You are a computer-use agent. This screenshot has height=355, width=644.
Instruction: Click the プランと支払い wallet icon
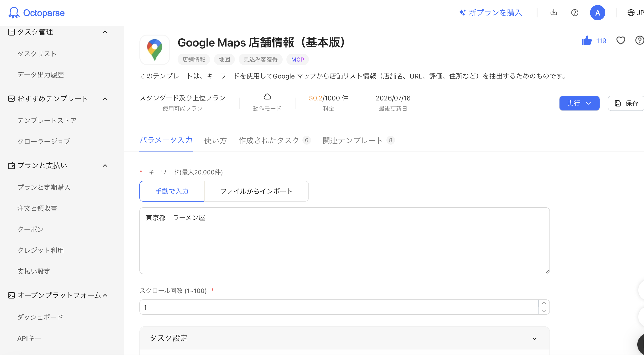tap(11, 166)
